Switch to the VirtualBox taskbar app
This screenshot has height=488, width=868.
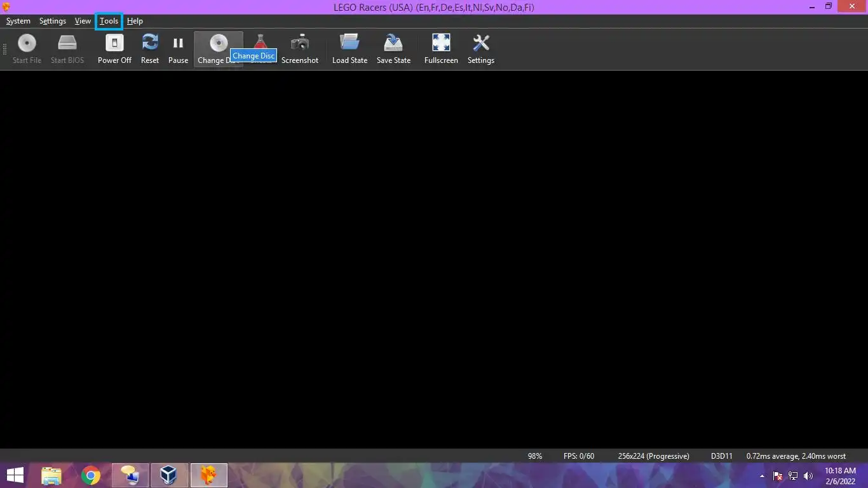point(168,475)
